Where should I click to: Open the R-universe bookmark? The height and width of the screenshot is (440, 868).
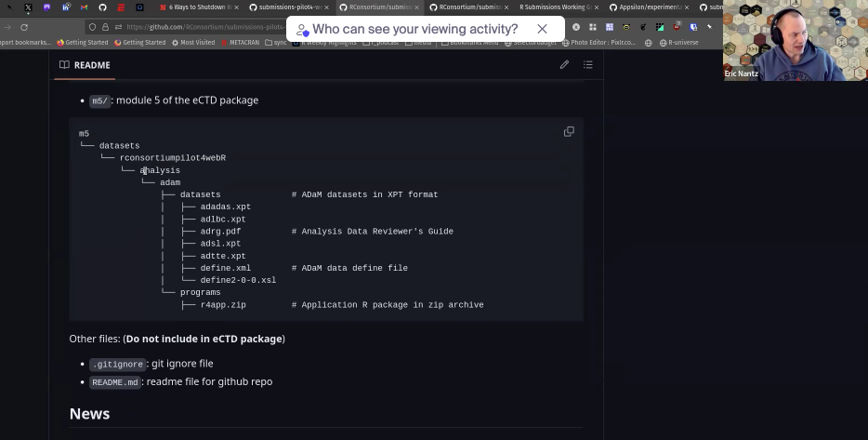click(678, 42)
